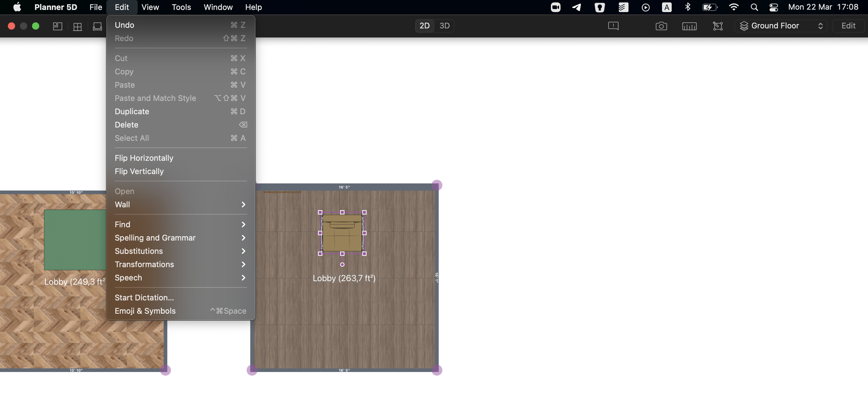Open macOS Control Center icon

click(774, 7)
